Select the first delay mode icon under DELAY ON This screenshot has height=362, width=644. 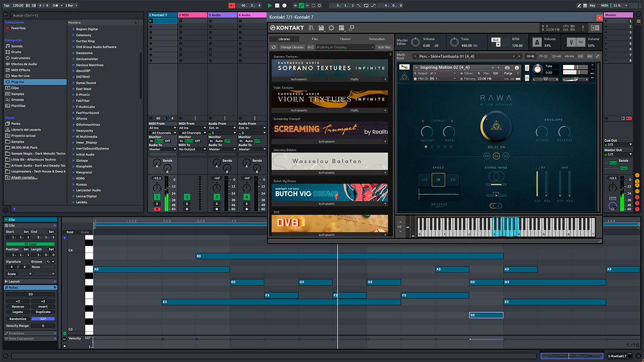coord(487,156)
